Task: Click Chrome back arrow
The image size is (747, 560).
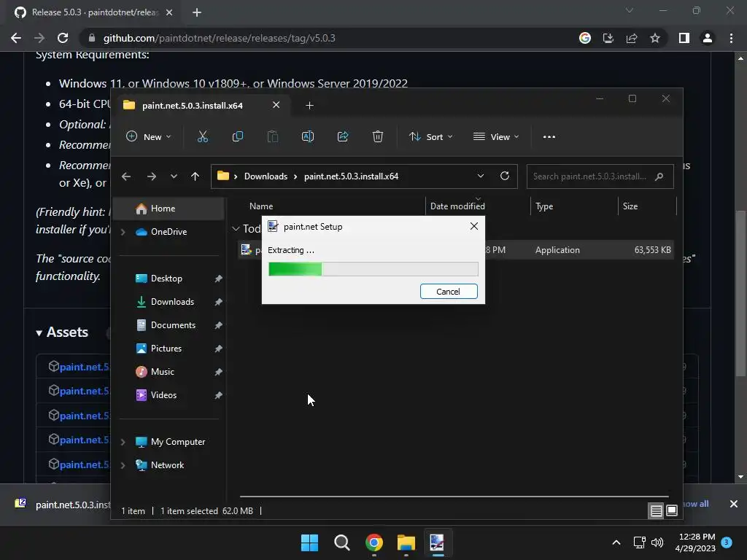Action: pyautogui.click(x=16, y=38)
